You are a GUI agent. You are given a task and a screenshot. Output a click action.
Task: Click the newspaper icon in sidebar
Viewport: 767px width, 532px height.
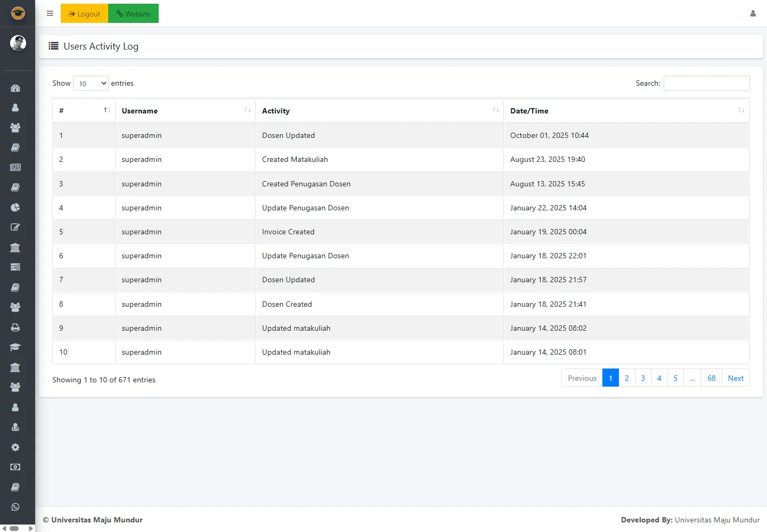pyautogui.click(x=15, y=167)
